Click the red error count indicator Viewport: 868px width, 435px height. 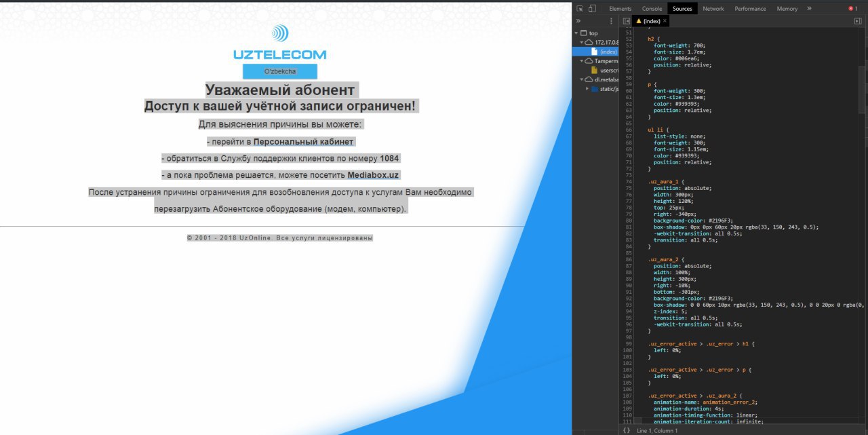click(x=853, y=9)
